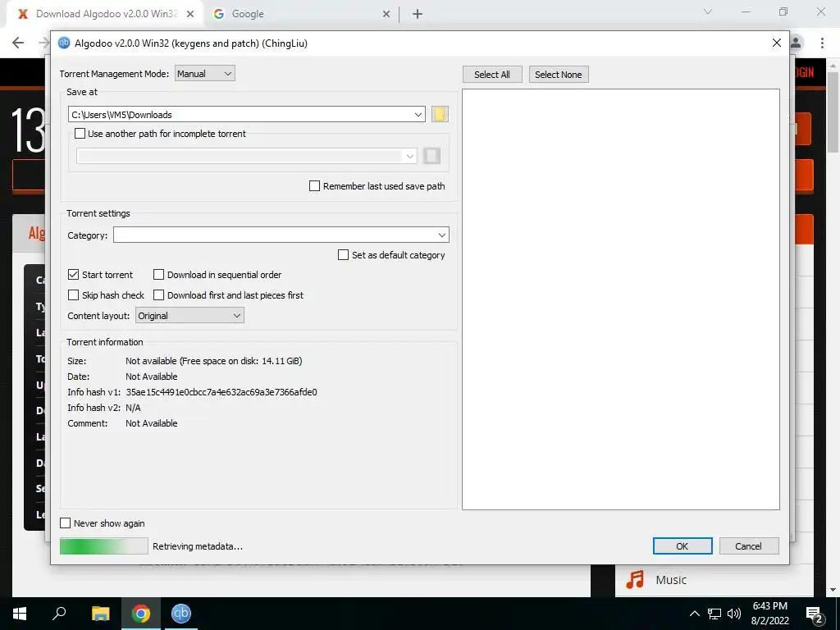840x630 pixels.
Task: Open the Content layout dropdown
Action: click(x=189, y=316)
